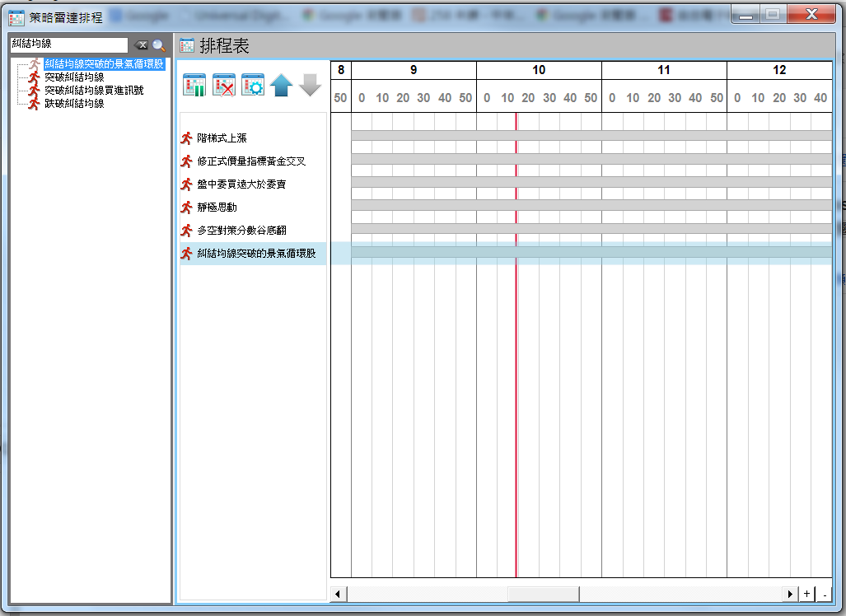Select 修正式價量指標黃金交叉 schedule row
Image resolution: width=846 pixels, height=616 pixels.
(x=251, y=161)
